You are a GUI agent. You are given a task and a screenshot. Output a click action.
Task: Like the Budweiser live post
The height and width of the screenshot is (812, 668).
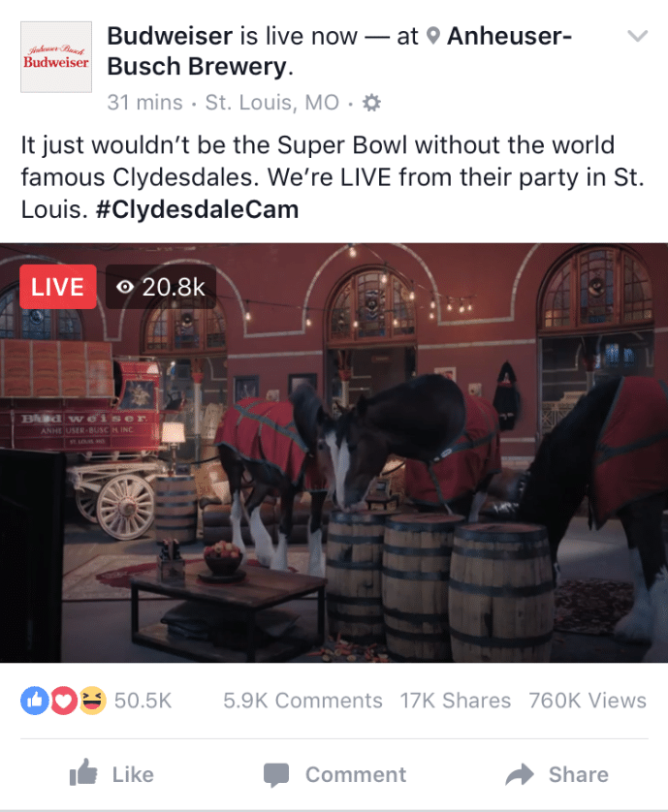(x=111, y=774)
